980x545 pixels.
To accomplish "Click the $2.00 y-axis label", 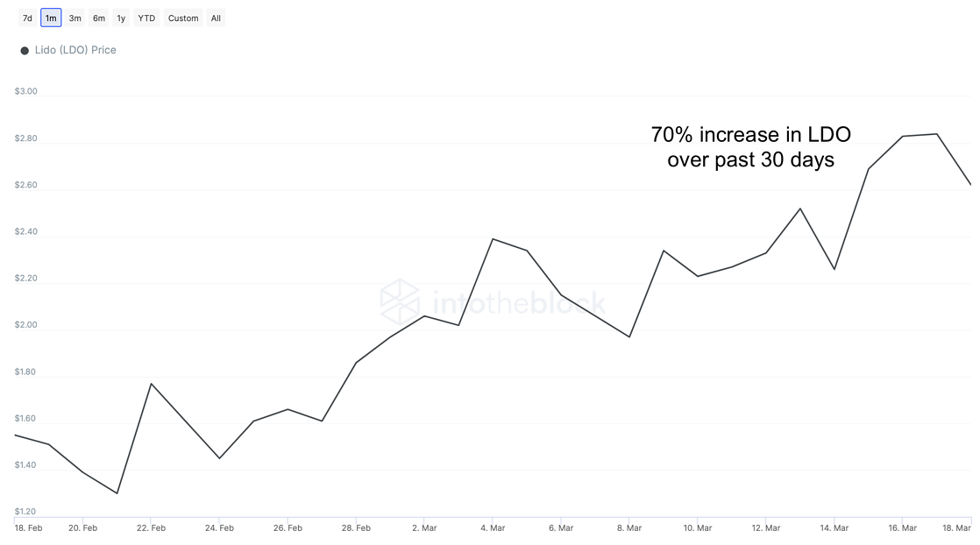I will point(25,325).
